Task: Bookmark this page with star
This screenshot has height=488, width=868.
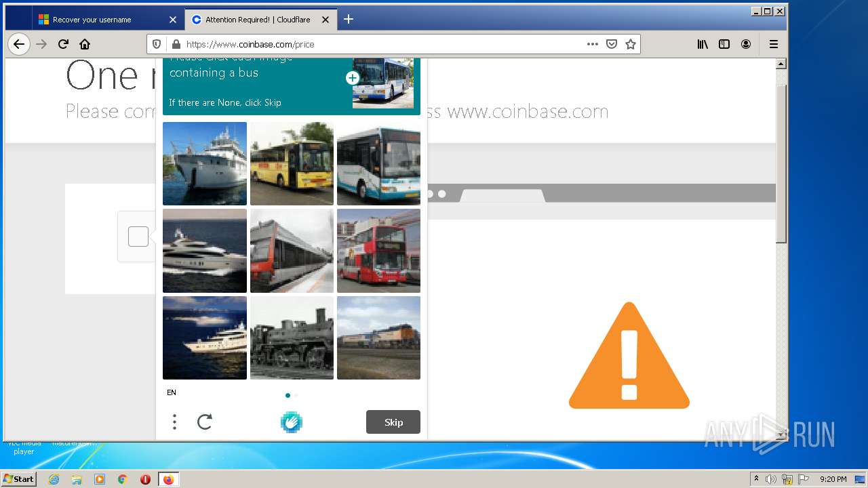Action: point(631,44)
